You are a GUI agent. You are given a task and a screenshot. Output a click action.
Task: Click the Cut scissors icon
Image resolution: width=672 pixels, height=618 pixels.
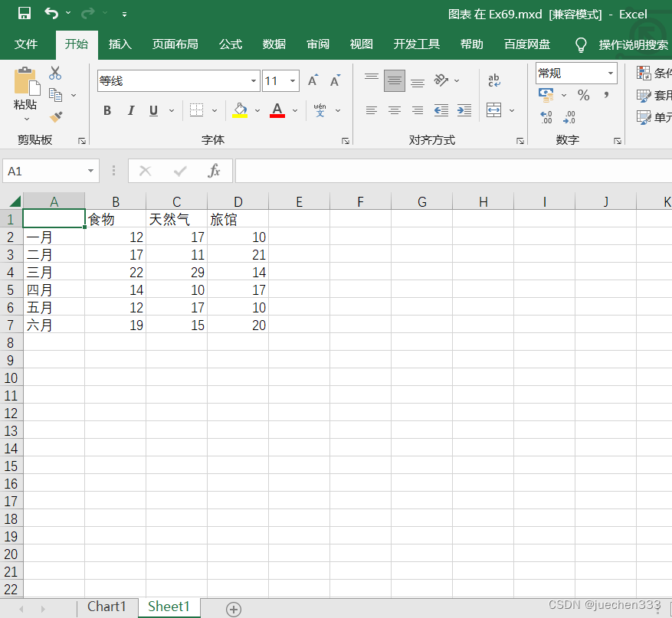(x=55, y=74)
